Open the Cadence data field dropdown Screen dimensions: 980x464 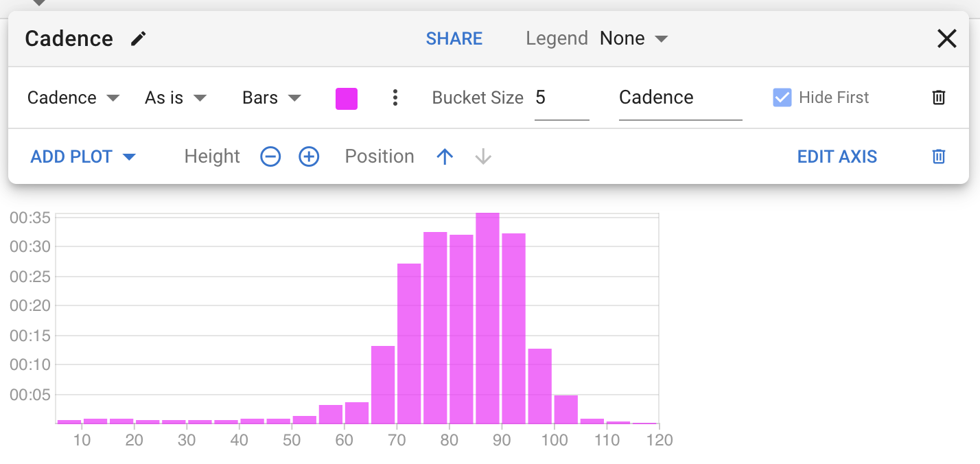[x=73, y=97]
